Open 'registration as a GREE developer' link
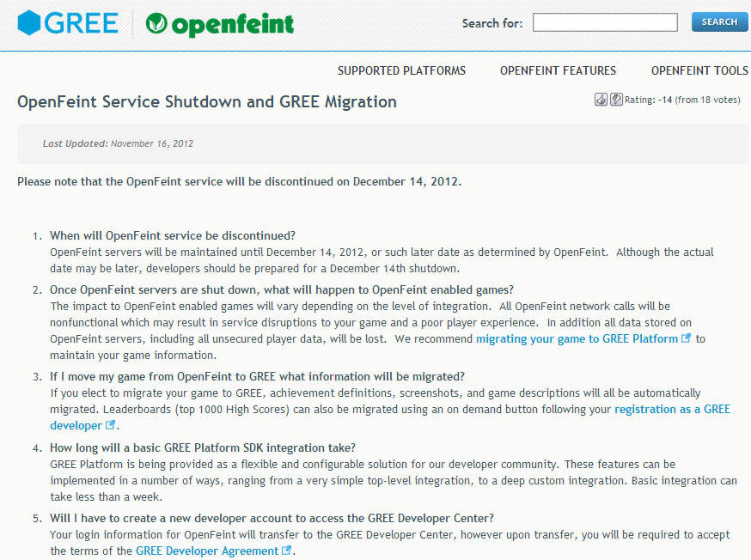This screenshot has width=751, height=560. pos(672,409)
